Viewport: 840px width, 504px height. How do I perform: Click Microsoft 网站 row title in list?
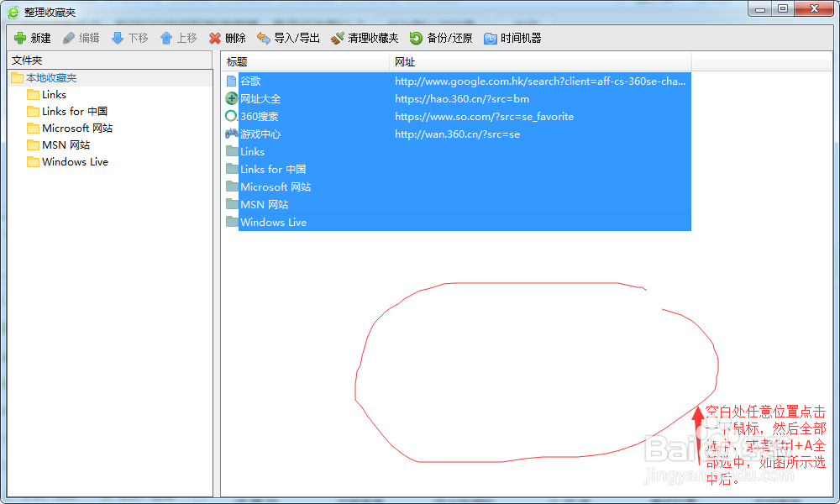tap(276, 187)
